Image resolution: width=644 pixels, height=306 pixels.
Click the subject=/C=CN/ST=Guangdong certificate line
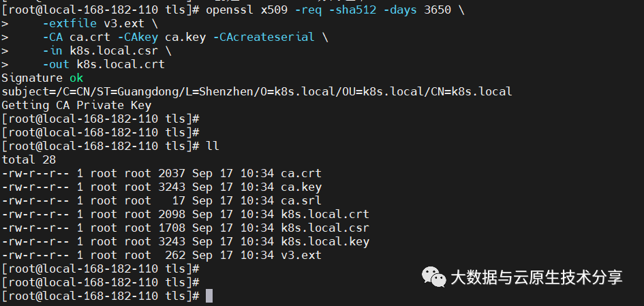point(256,91)
